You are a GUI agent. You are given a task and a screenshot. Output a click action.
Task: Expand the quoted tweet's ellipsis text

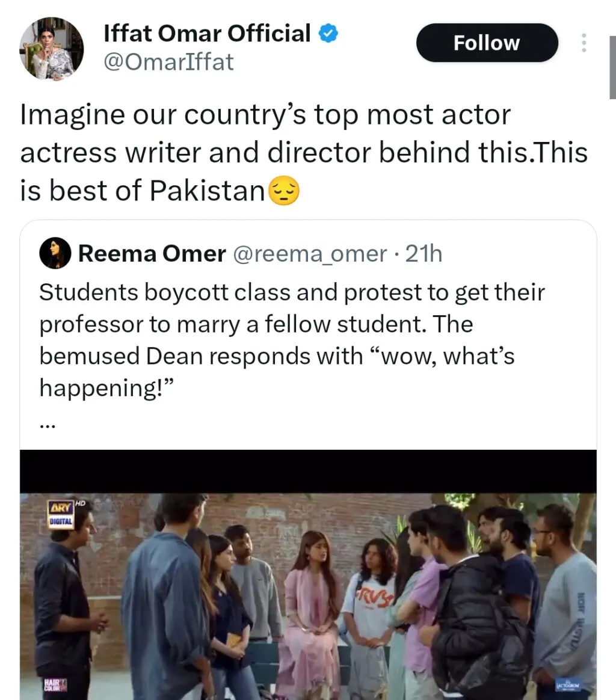(47, 425)
